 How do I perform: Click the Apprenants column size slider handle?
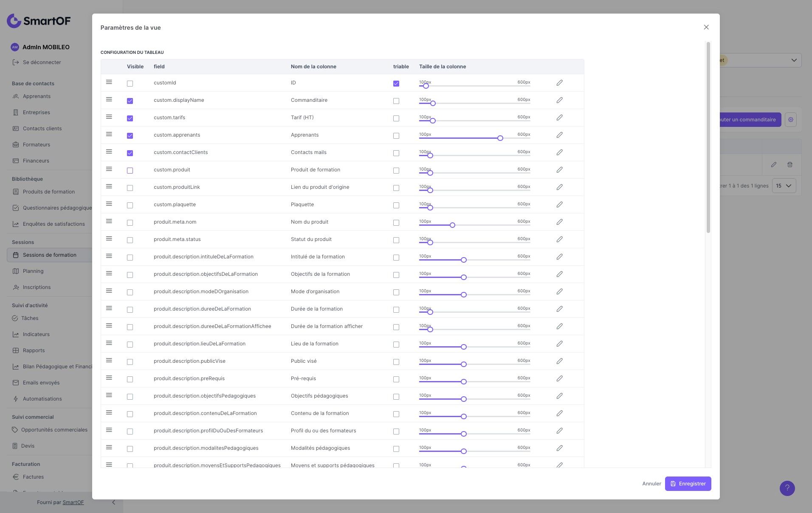(x=500, y=138)
